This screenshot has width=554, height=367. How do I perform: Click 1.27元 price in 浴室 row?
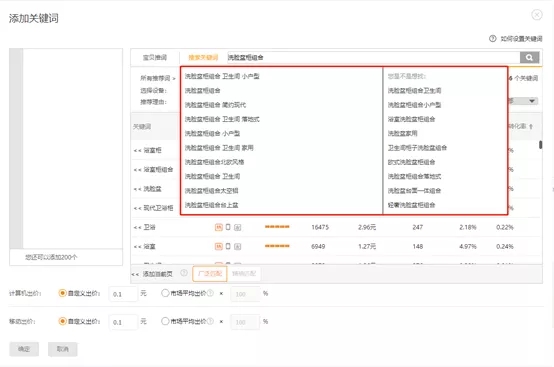tap(367, 247)
